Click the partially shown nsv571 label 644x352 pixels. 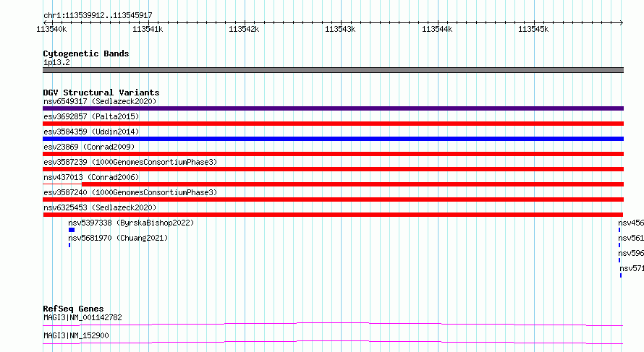point(632,268)
